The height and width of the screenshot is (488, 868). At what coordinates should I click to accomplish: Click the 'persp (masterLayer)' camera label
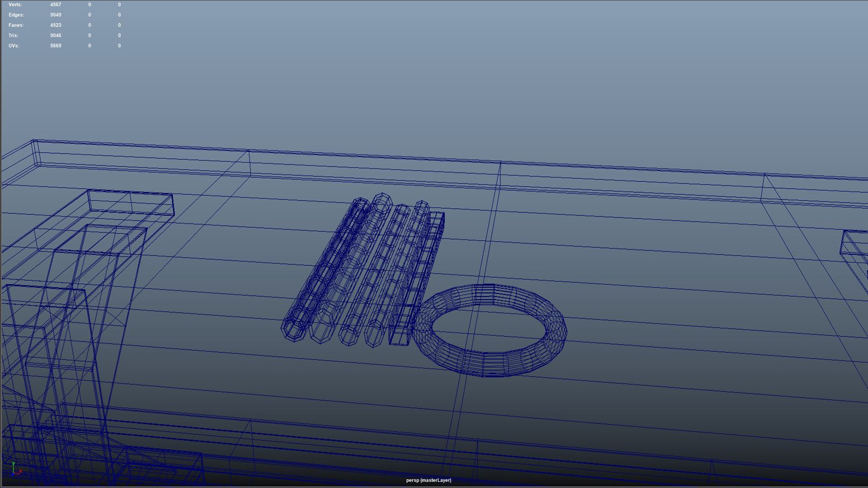click(429, 480)
